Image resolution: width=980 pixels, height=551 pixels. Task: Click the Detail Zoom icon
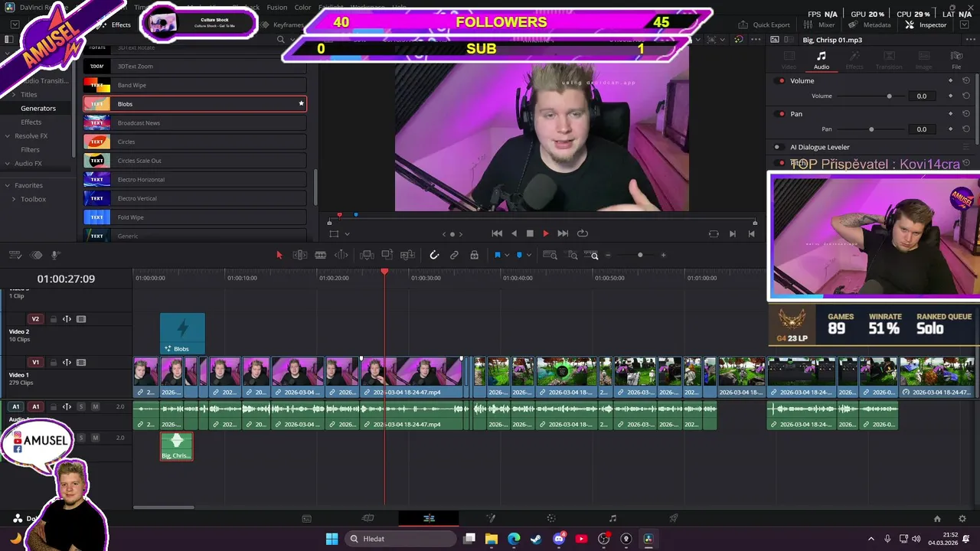point(572,255)
